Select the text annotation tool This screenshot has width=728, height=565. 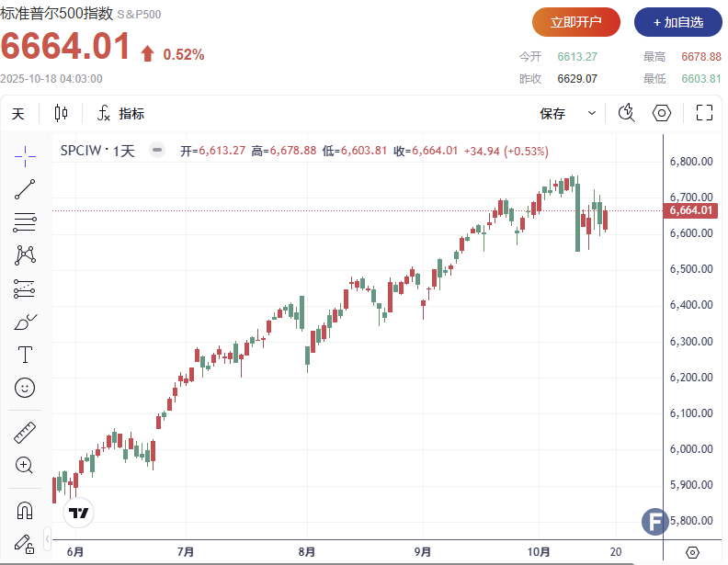(25, 355)
